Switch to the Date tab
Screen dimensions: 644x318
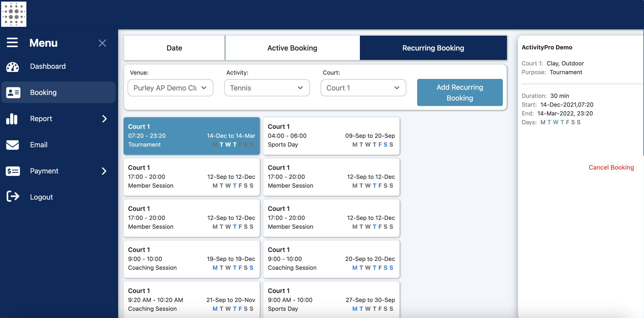pos(174,48)
